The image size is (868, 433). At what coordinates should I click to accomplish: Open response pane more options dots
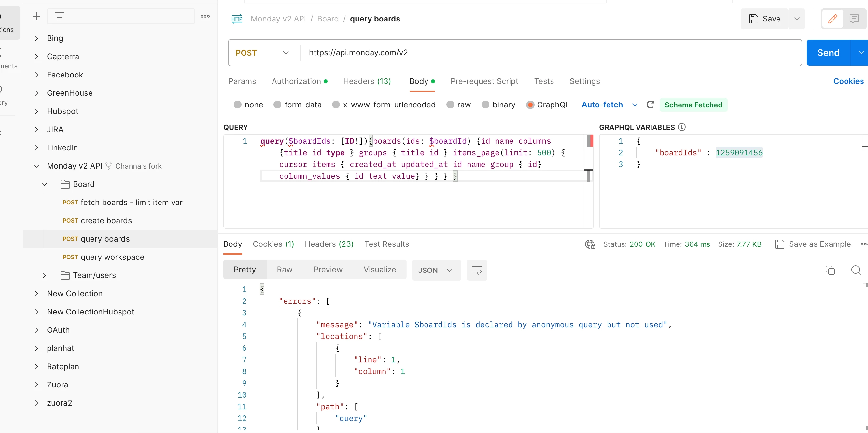(x=864, y=244)
